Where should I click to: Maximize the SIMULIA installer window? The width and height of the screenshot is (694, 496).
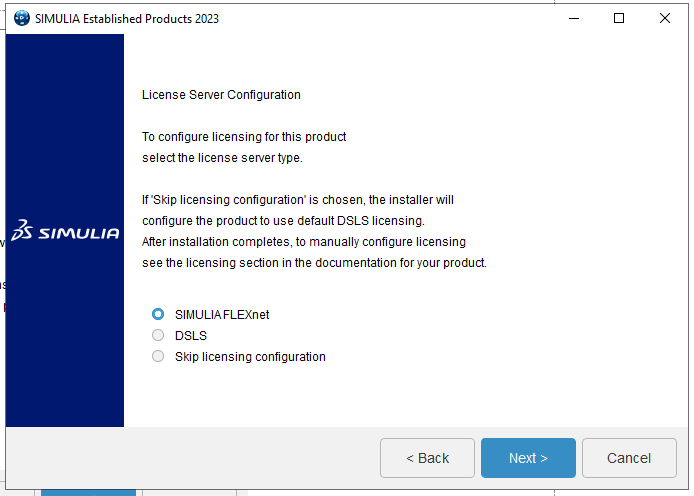[619, 18]
